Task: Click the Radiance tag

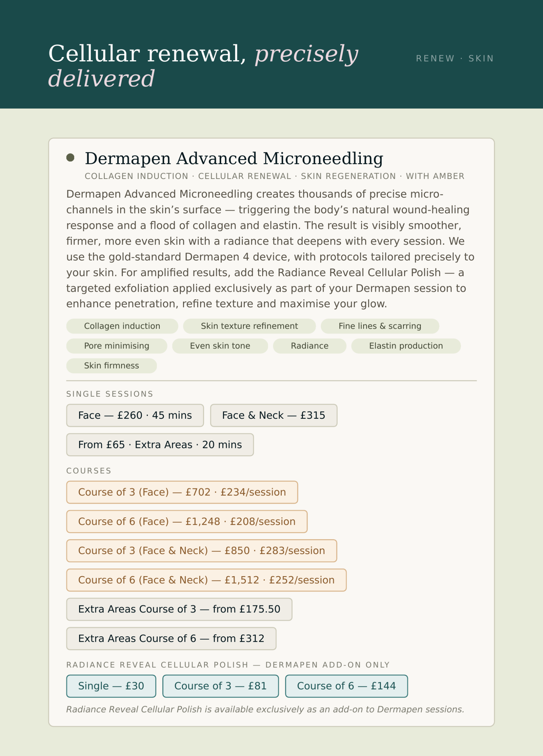Action: (x=310, y=346)
